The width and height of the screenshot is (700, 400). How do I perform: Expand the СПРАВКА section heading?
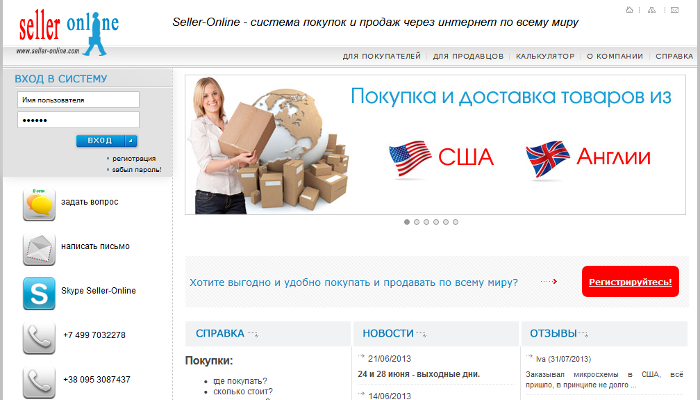point(220,333)
